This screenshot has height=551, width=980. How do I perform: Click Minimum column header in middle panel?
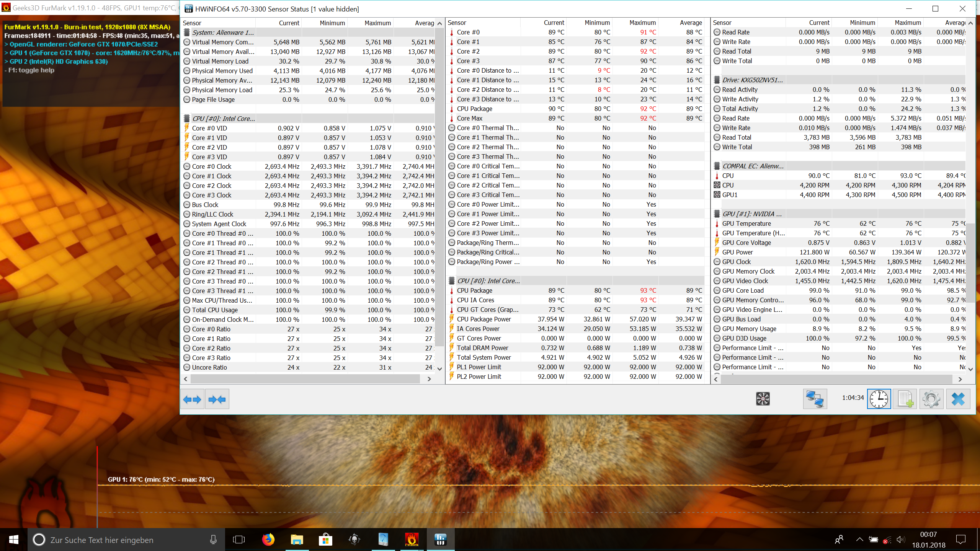[590, 23]
